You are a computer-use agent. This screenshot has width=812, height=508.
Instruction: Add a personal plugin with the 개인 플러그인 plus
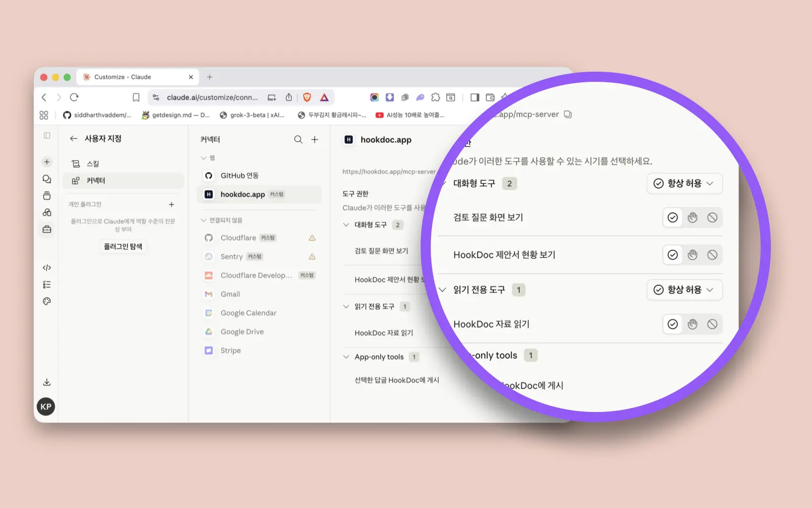[x=172, y=204]
